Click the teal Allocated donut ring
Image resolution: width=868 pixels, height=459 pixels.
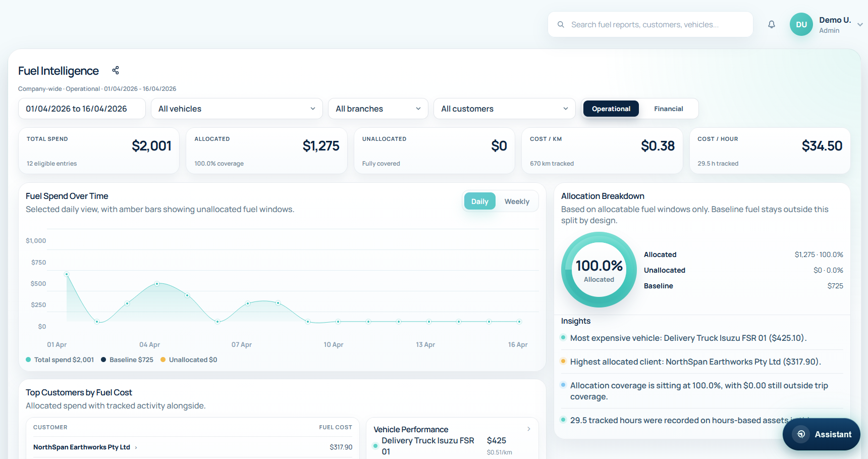point(599,239)
